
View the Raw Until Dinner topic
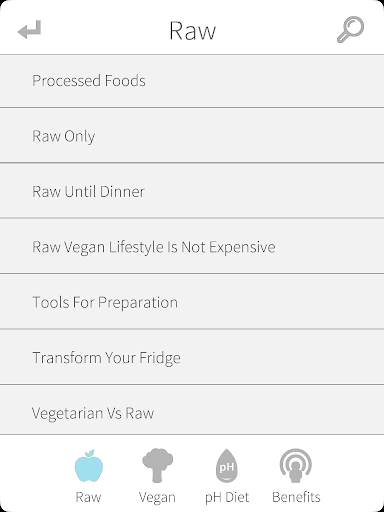[192, 191]
